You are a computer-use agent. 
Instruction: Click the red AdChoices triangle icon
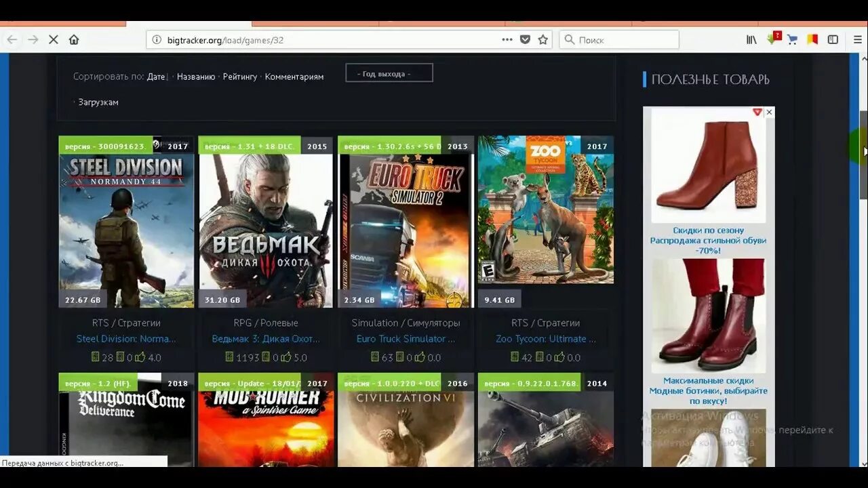coord(757,112)
